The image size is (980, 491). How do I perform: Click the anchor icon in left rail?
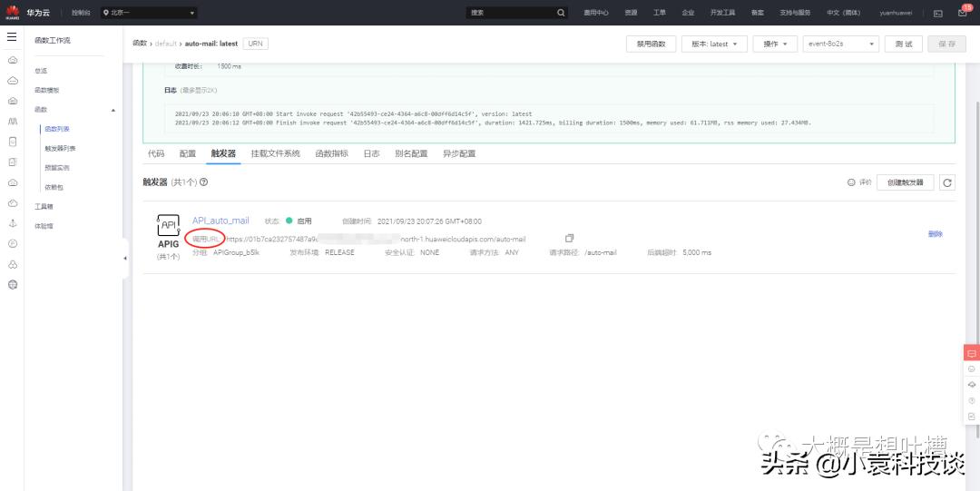[13, 223]
